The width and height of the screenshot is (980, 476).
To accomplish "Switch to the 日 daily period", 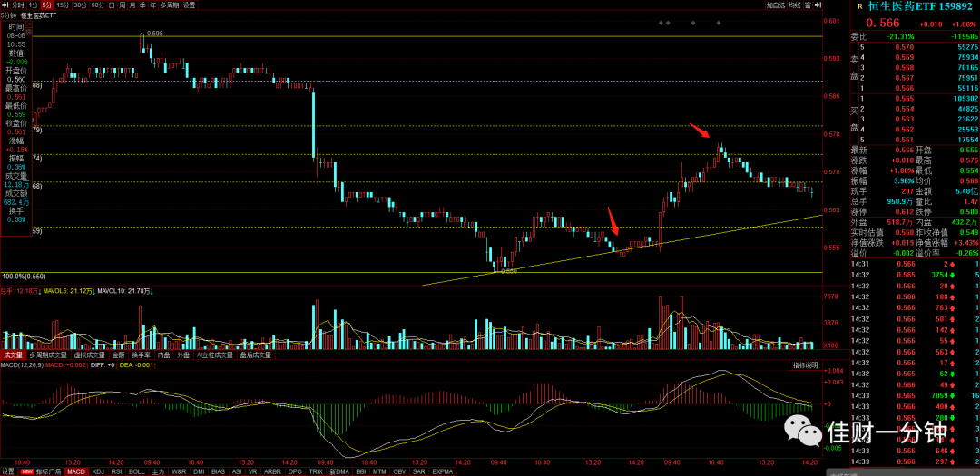I will 112,5.
